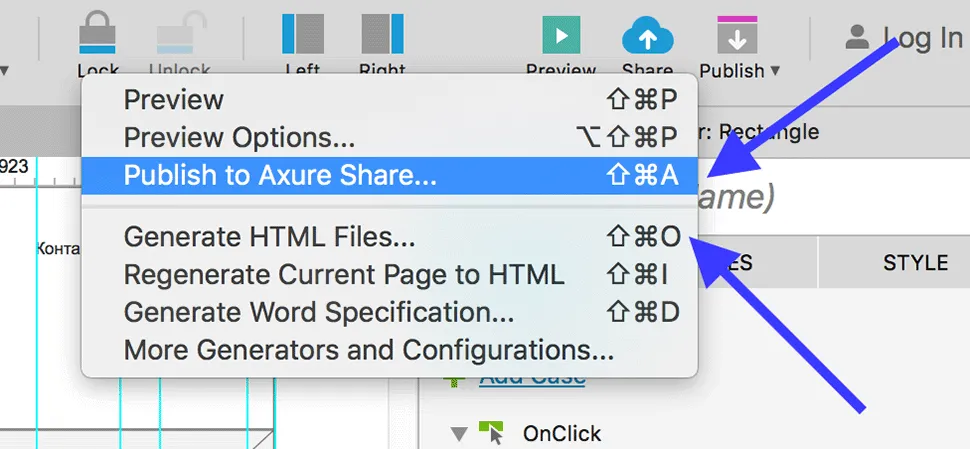Click the blue Share cloud icon
Viewport: 970px width, 449px height.
click(647, 36)
